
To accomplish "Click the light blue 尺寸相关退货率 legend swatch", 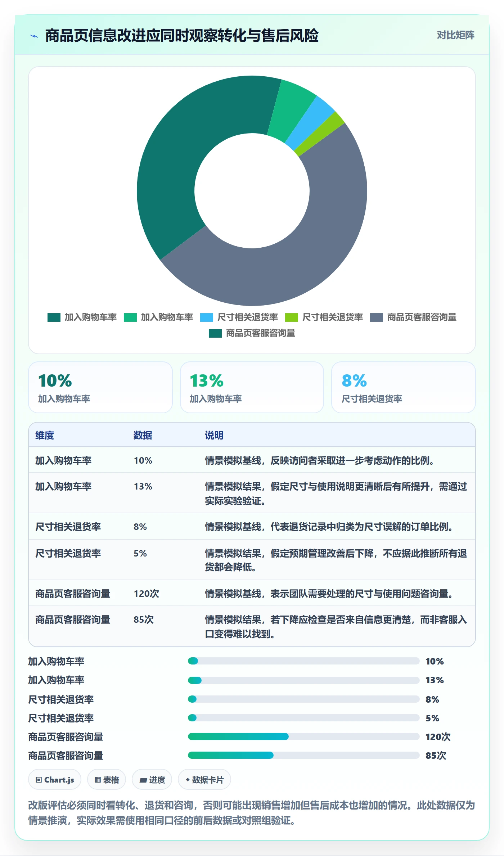I will pos(207,317).
